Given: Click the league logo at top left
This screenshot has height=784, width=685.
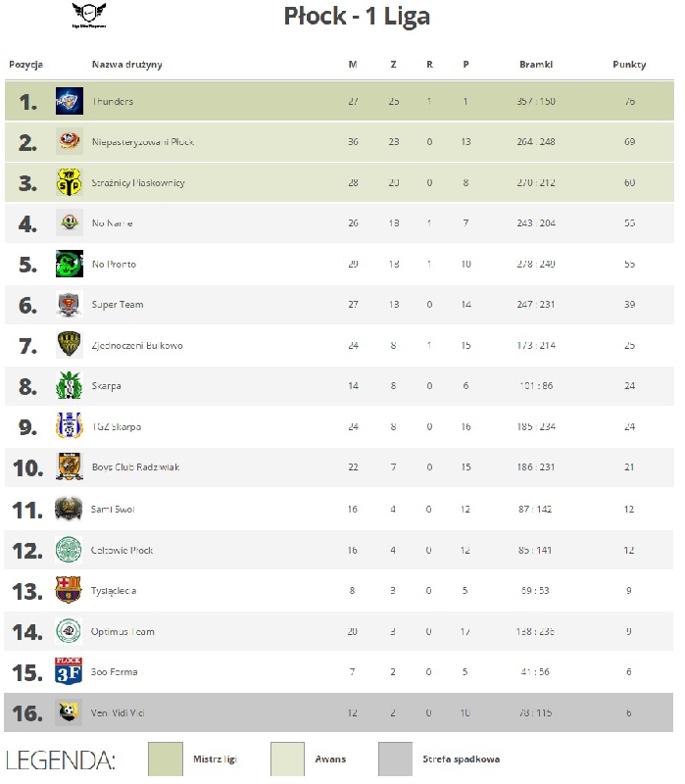Looking at the screenshot, I should 89,16.
